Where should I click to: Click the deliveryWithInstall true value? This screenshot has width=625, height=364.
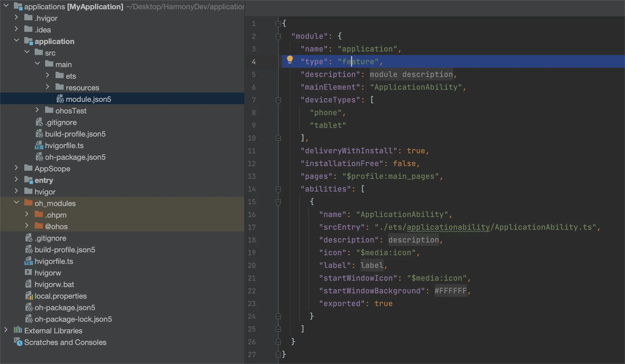(x=416, y=151)
